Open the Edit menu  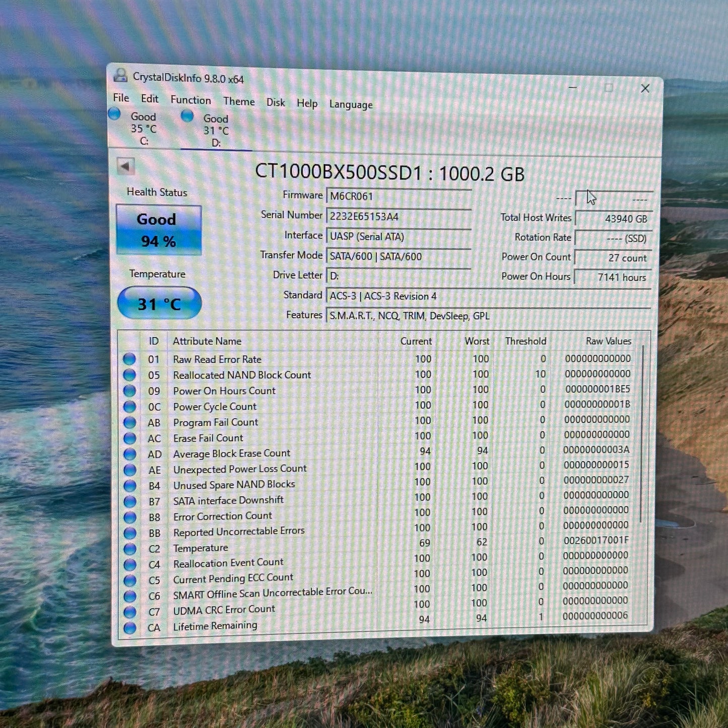pos(150,99)
